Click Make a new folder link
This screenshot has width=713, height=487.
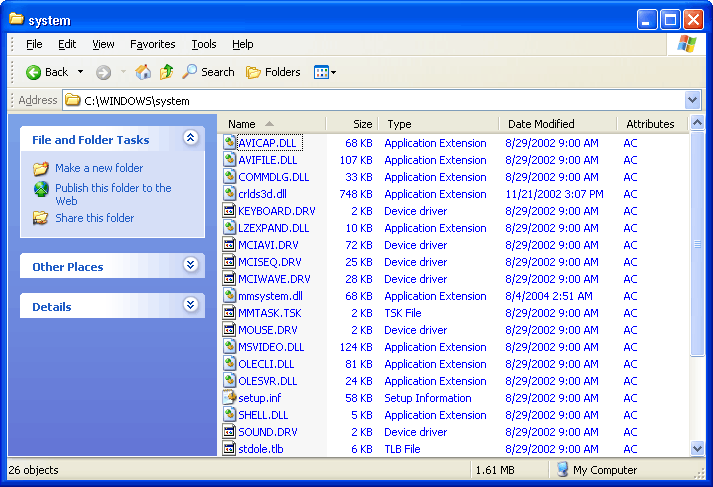click(x=99, y=168)
